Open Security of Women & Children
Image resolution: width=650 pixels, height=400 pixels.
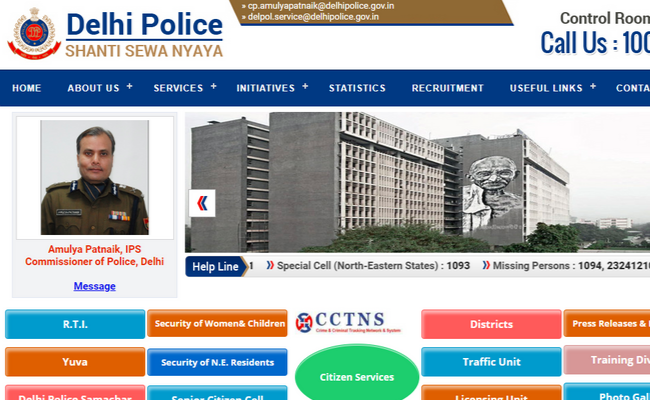(x=217, y=324)
